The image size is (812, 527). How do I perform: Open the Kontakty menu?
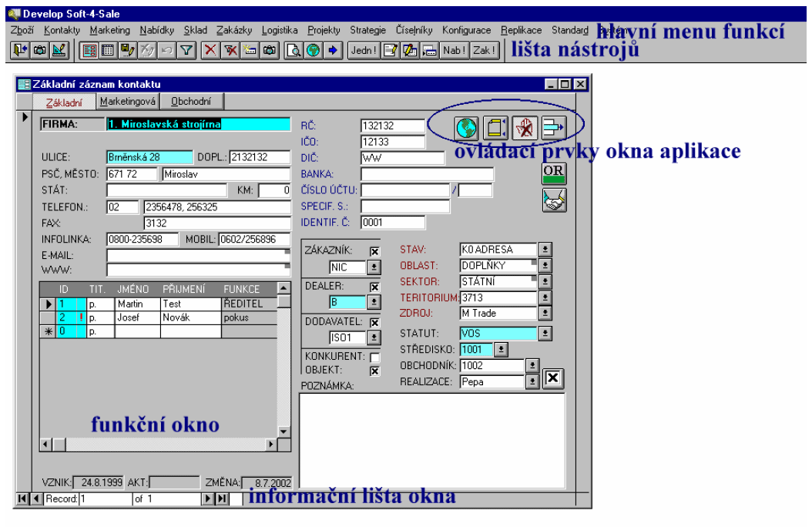[x=62, y=31]
